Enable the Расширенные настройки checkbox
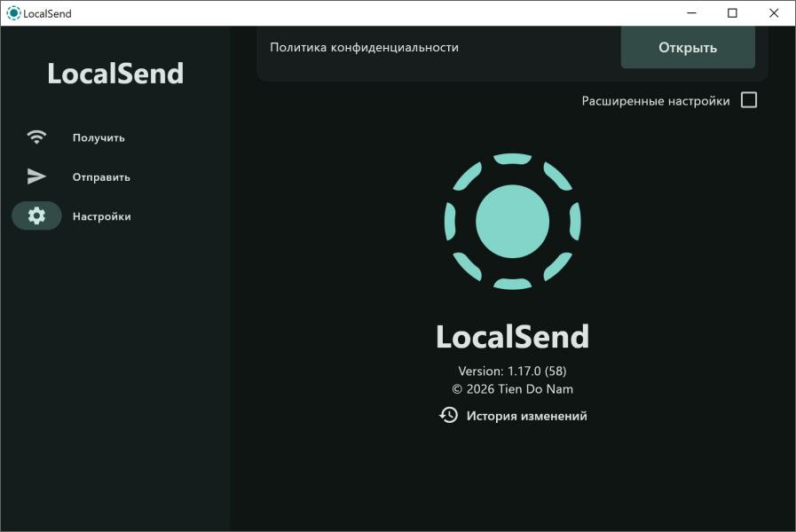This screenshot has height=532, width=796. click(x=749, y=100)
